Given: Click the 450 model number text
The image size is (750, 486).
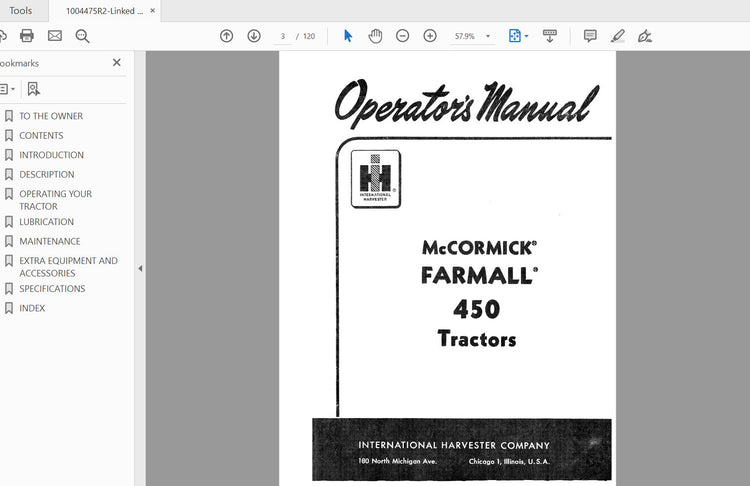Looking at the screenshot, I should pyautogui.click(x=477, y=309).
